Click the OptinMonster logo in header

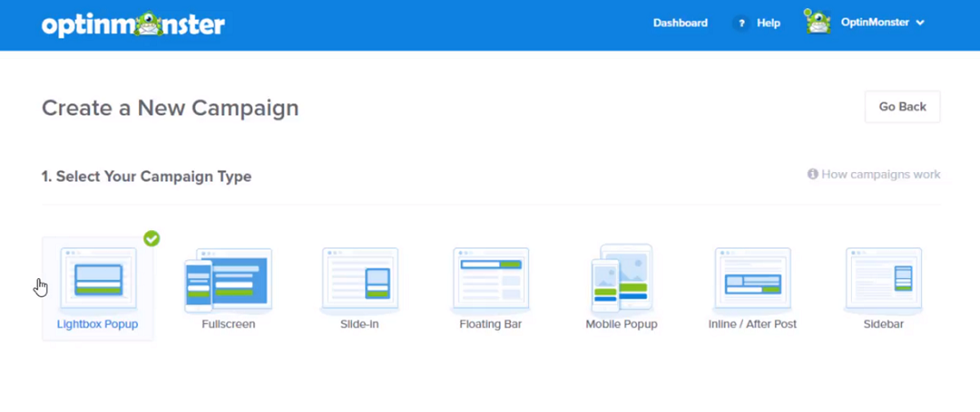point(133,24)
